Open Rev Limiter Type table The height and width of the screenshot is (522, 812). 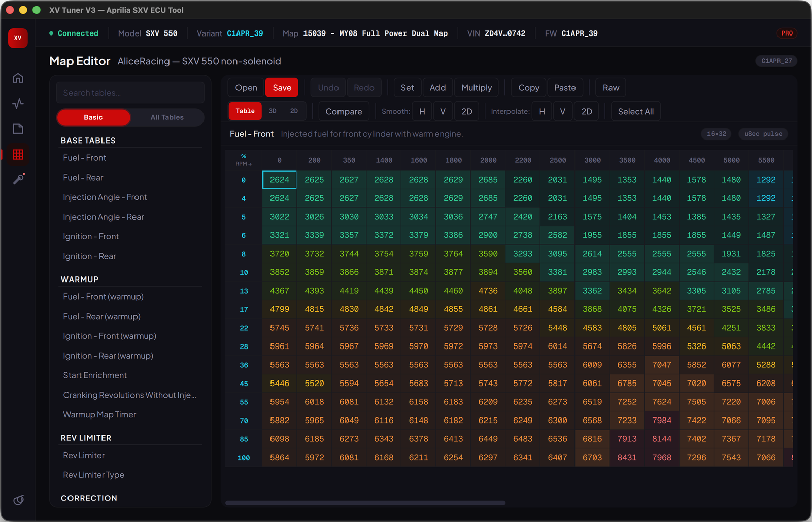(130, 475)
